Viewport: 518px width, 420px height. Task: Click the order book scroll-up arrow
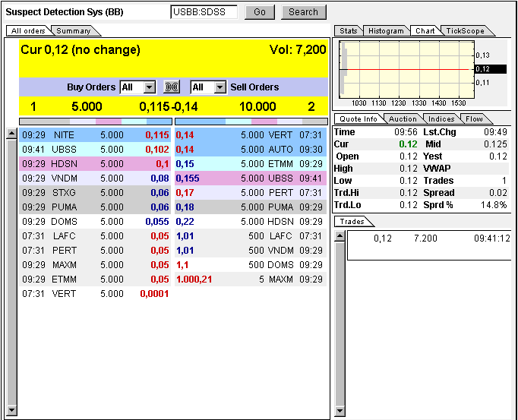[x=11, y=134]
